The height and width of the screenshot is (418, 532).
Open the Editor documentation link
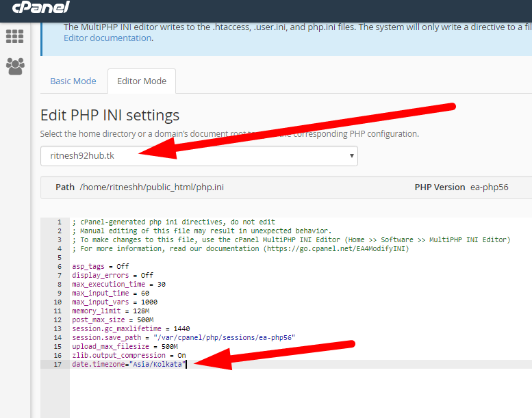coord(107,38)
